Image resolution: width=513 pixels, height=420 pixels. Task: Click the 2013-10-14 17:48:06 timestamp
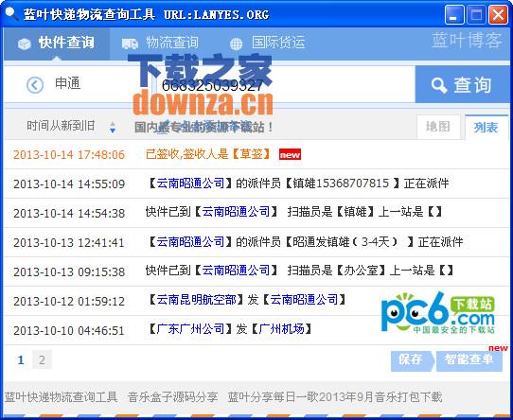tap(69, 155)
